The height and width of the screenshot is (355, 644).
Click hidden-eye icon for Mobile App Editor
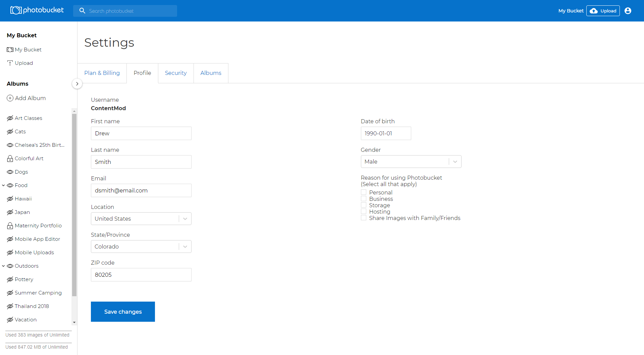pyautogui.click(x=10, y=239)
